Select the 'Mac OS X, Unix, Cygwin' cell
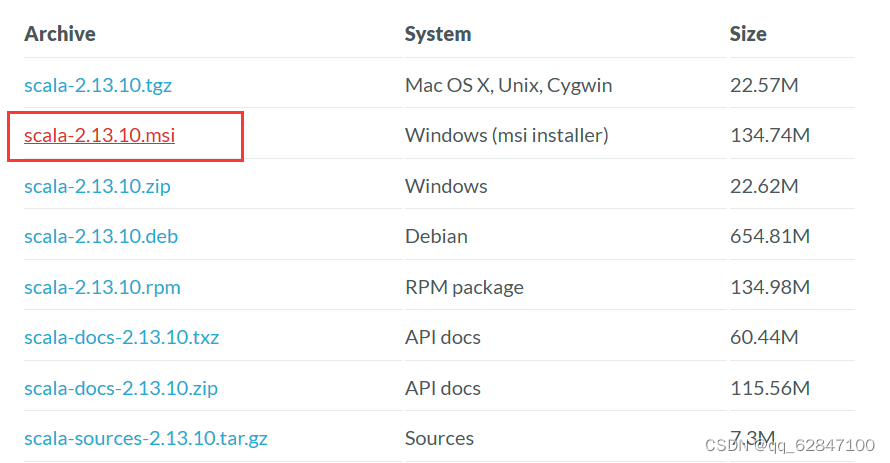Screen dimensions: 890x463 point(509,85)
